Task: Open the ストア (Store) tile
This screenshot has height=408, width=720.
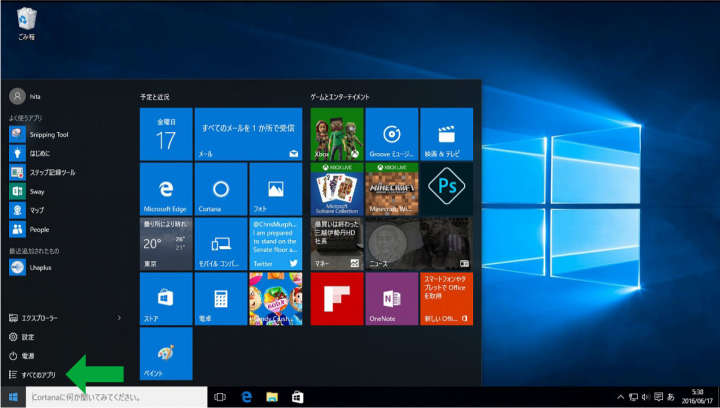Action: 166,299
